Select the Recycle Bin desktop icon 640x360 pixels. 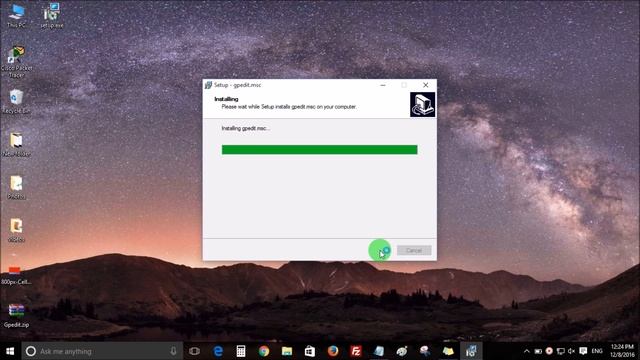(x=16, y=102)
